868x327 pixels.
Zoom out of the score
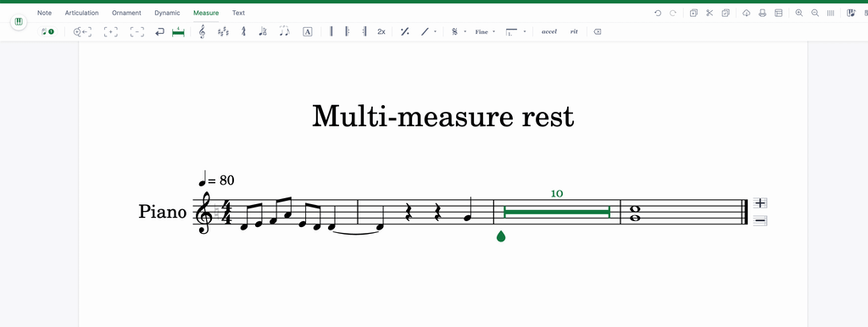point(815,13)
